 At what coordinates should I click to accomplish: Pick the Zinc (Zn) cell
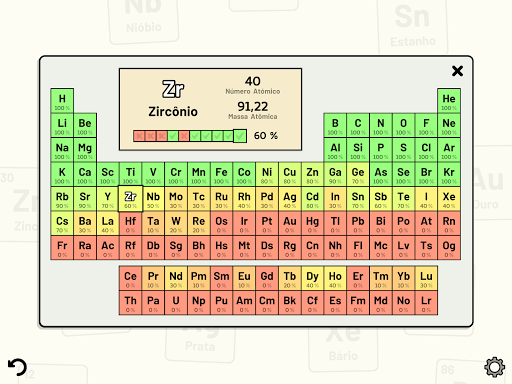[312, 174]
